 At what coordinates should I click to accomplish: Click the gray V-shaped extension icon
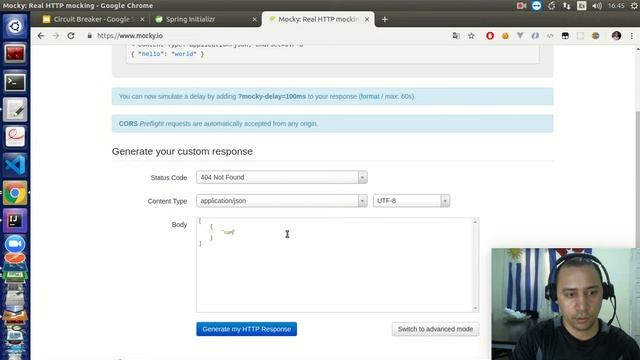(520, 36)
